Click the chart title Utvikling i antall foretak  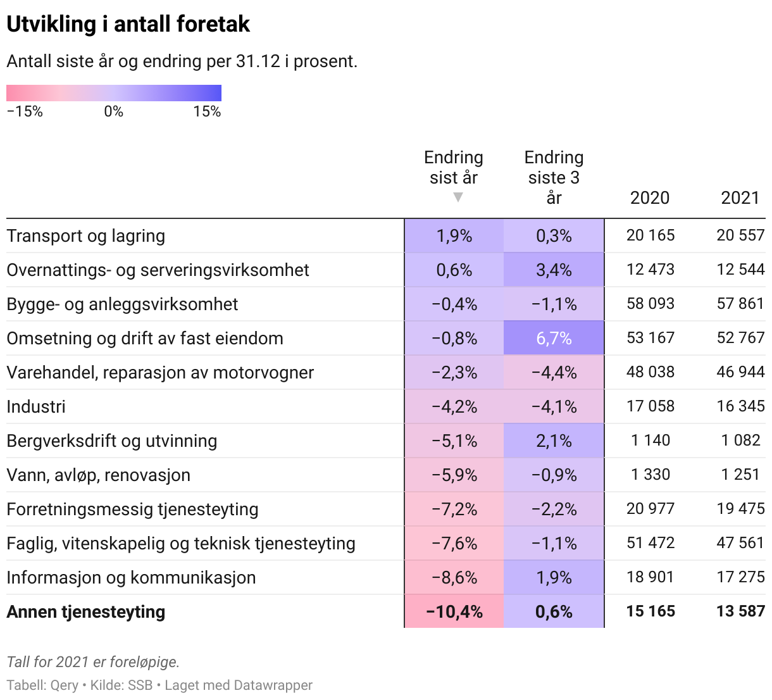[128, 24]
